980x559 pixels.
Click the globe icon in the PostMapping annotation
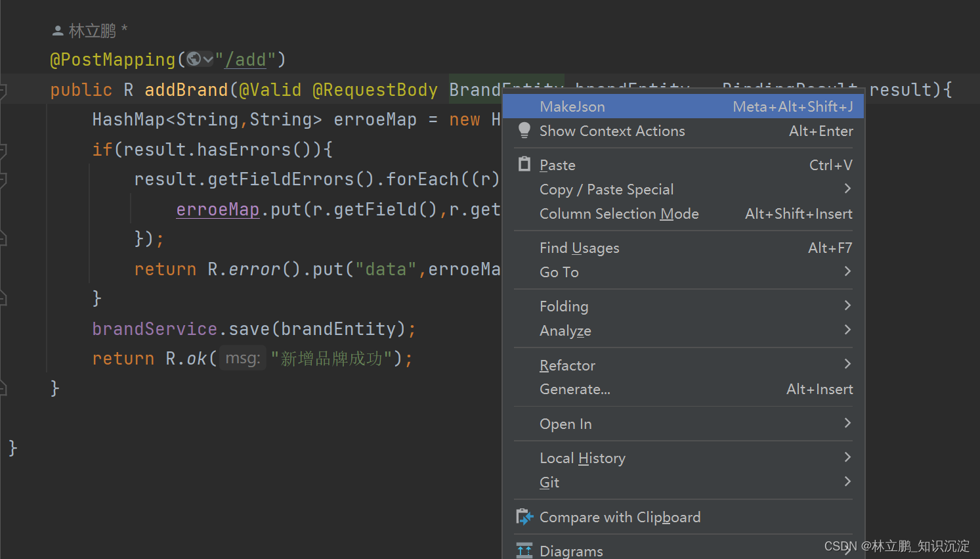(x=194, y=59)
